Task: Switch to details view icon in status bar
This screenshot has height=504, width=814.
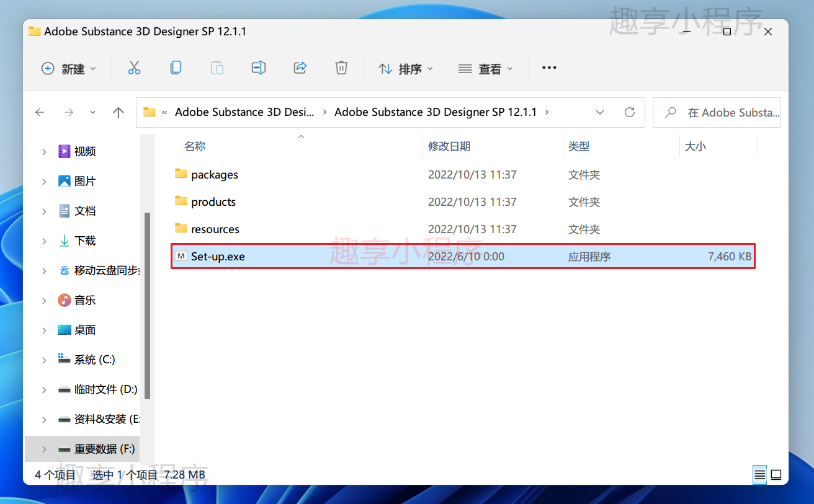Action: pyautogui.click(x=759, y=475)
